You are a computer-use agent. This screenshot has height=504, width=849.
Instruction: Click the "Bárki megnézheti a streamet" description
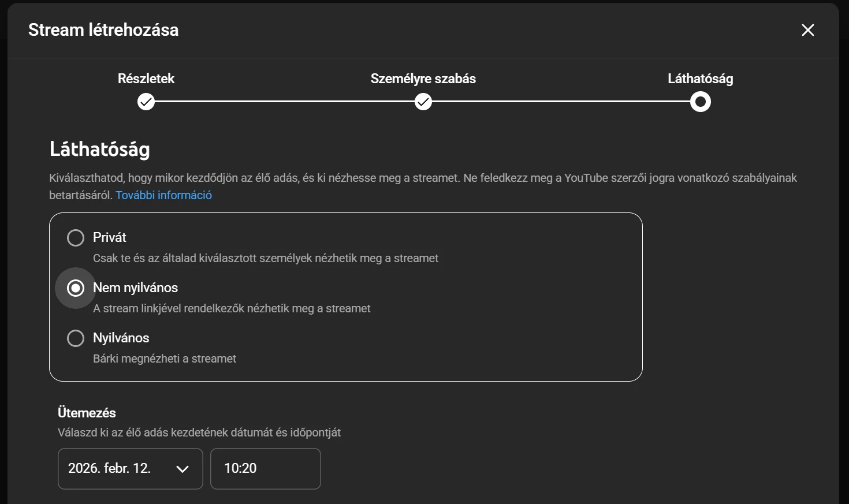click(165, 359)
